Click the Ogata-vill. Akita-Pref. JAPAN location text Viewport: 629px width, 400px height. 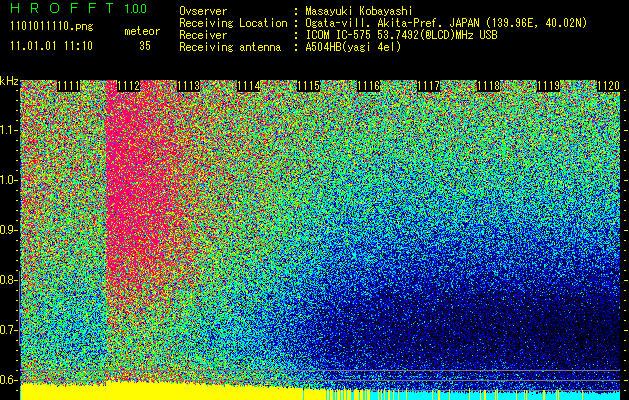(x=446, y=23)
